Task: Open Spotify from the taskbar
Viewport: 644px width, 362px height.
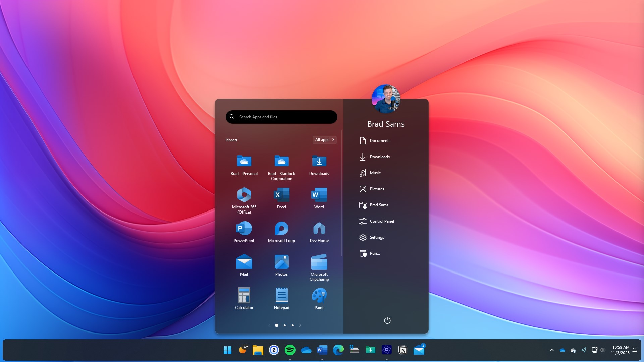Action: point(290,350)
